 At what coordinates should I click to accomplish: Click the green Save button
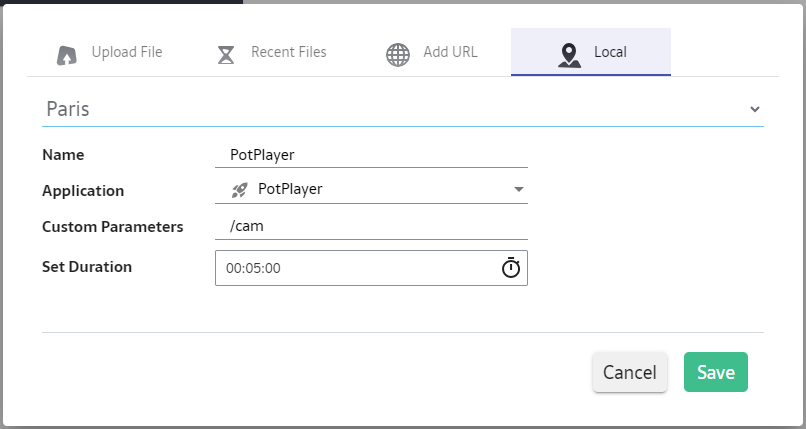pyautogui.click(x=715, y=372)
